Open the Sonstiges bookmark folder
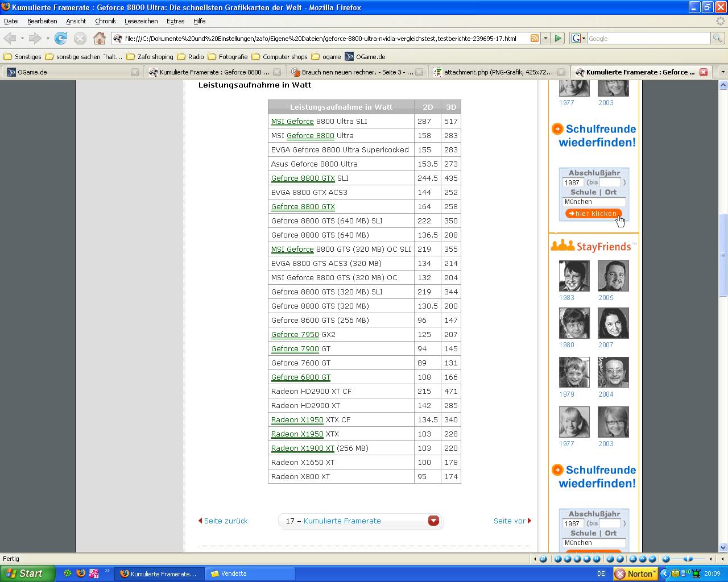 (x=23, y=57)
